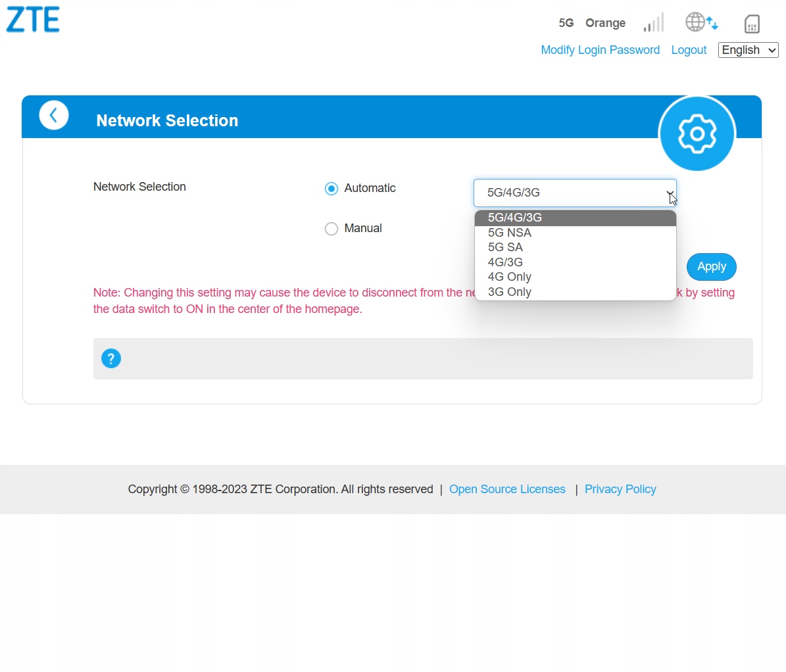Go back using the round arrow button
Screen dimensions: 786x672
click(x=54, y=115)
